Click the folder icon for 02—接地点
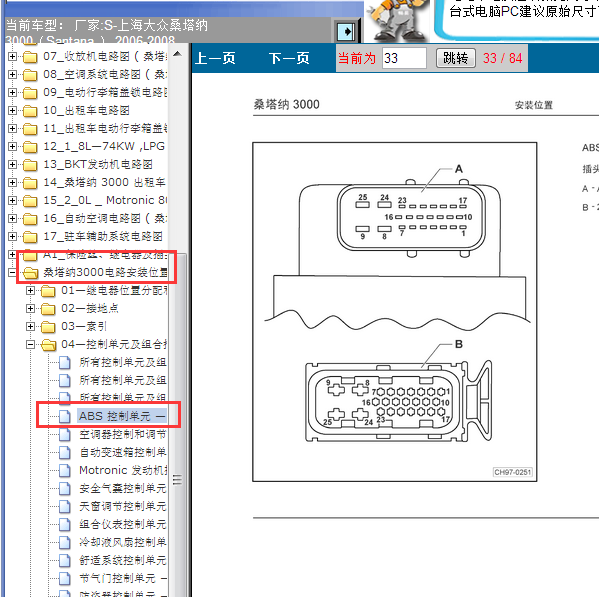Screen dimensions: 599x597 (x=48, y=309)
